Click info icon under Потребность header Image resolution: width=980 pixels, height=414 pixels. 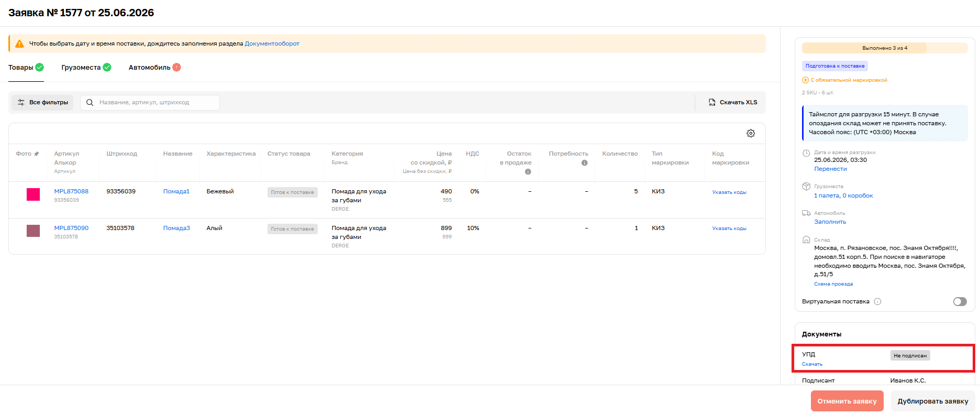pos(584,163)
